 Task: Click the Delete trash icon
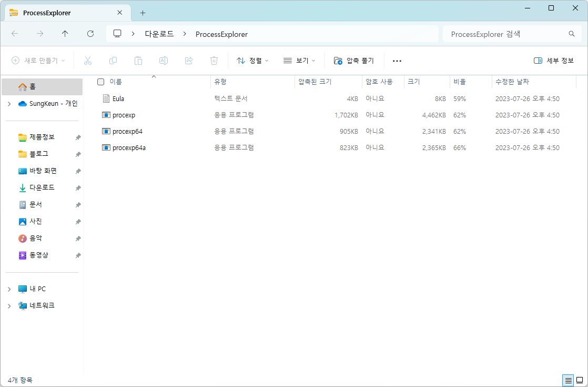(x=214, y=61)
